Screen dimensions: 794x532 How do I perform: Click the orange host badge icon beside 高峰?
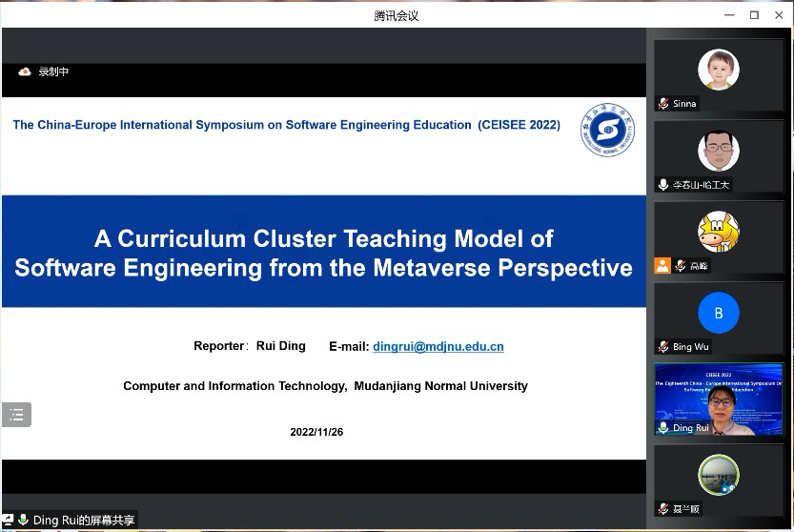click(662, 266)
